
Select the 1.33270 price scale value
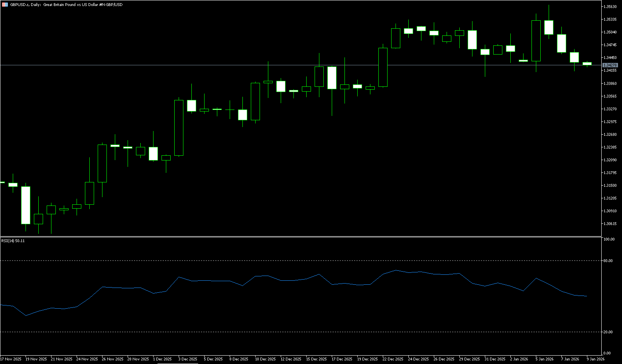pos(610,109)
